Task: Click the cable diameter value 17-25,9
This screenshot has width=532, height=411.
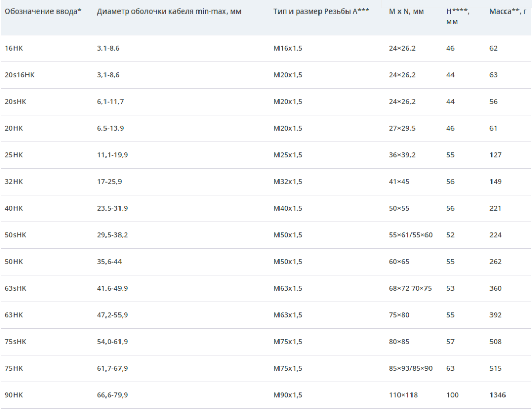Action: [x=109, y=182]
